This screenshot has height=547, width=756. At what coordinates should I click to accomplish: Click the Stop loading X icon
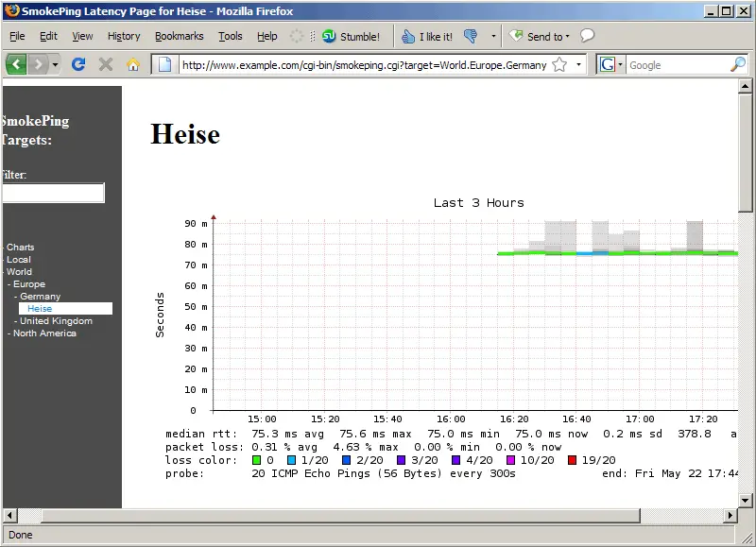[106, 64]
